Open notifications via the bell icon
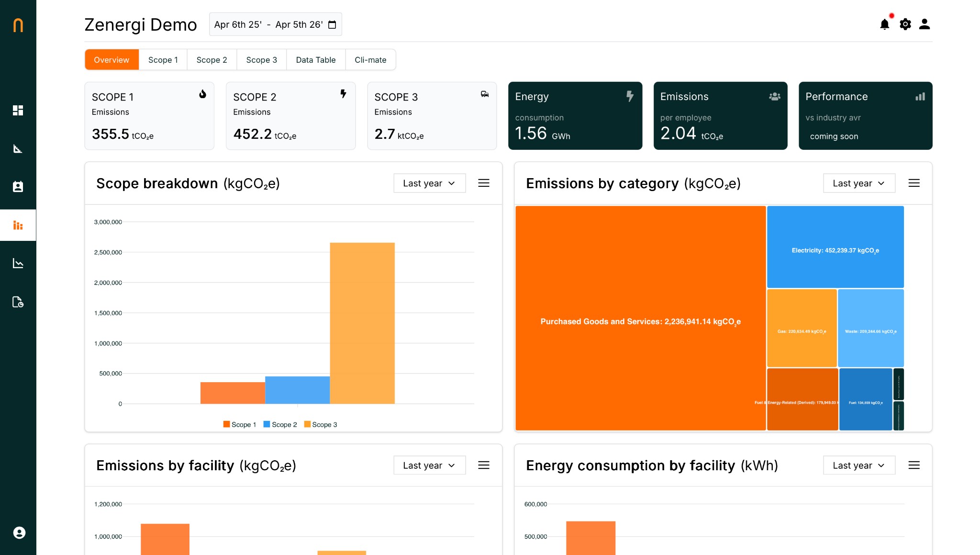Image resolution: width=980 pixels, height=555 pixels. pyautogui.click(x=884, y=24)
